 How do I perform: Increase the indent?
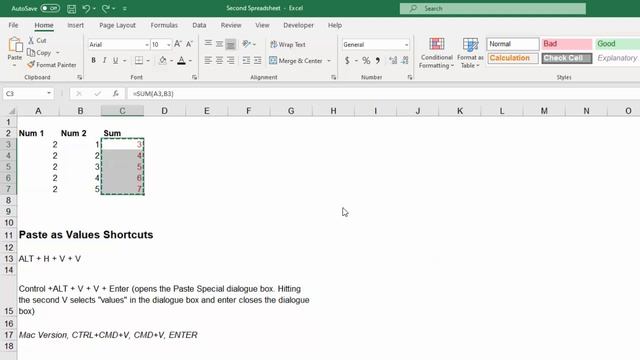point(258,60)
